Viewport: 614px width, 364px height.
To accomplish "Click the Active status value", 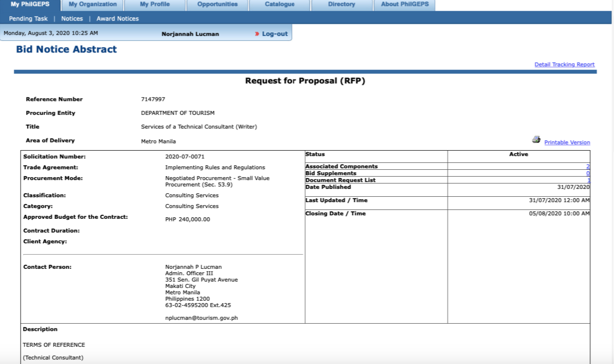I will [x=519, y=154].
